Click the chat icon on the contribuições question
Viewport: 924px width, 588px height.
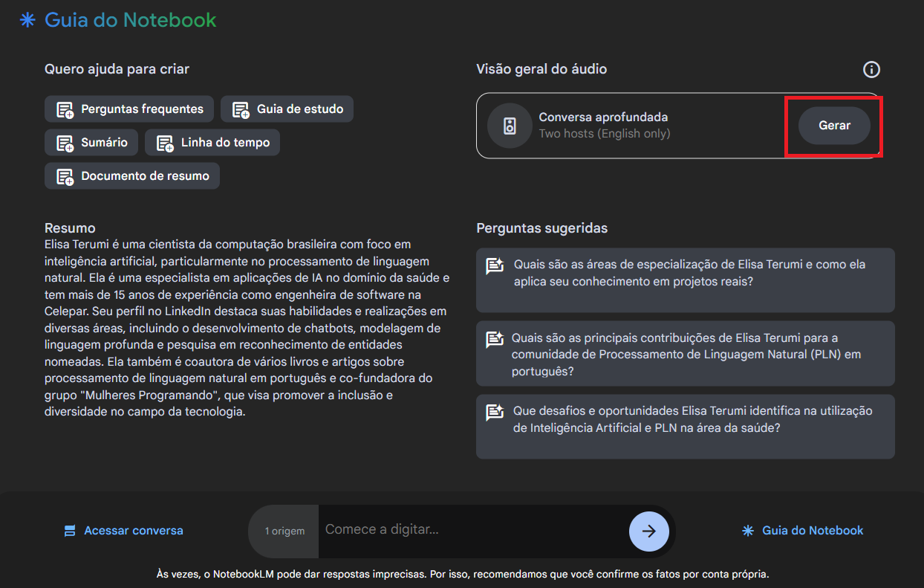coord(495,339)
